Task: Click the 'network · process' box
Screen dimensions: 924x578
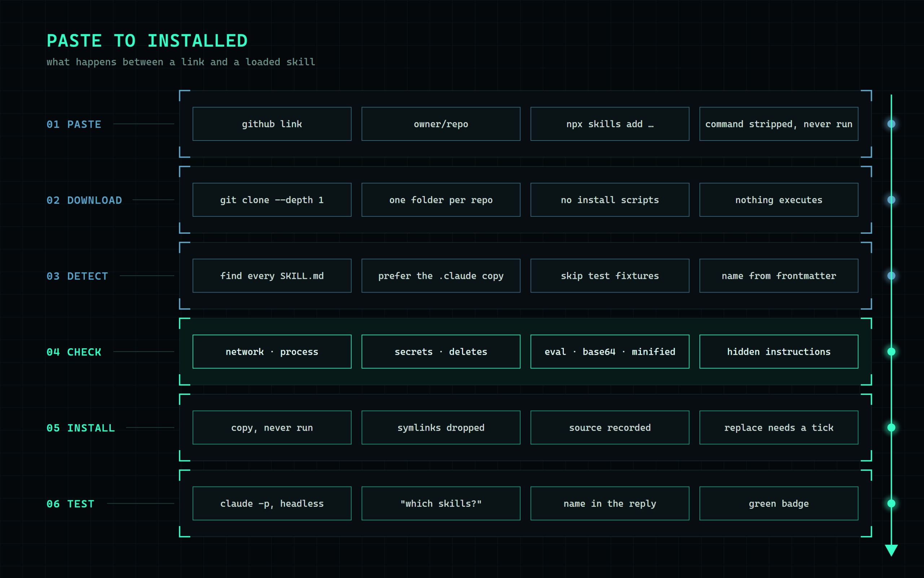Action: point(272,352)
